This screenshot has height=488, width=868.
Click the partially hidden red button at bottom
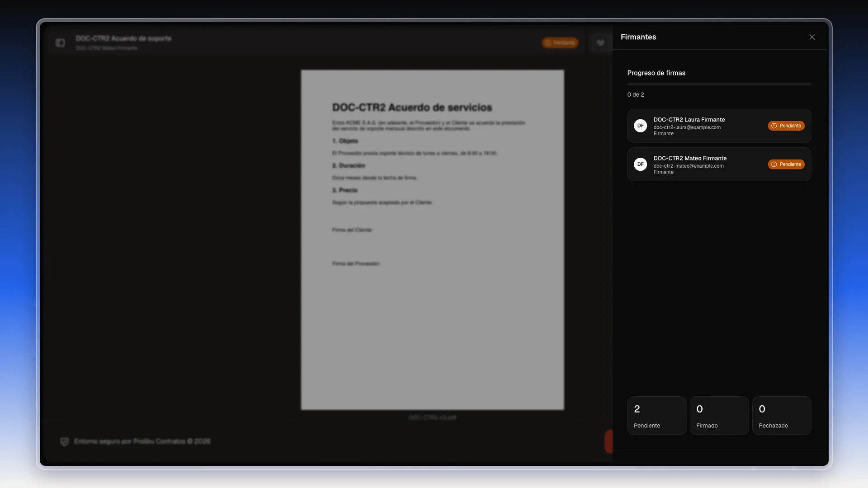coord(609,441)
